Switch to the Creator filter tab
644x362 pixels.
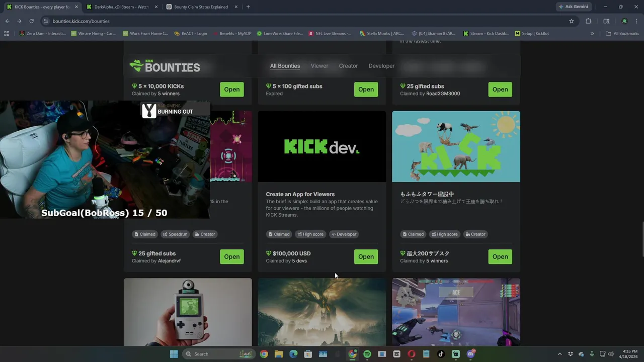348,66
